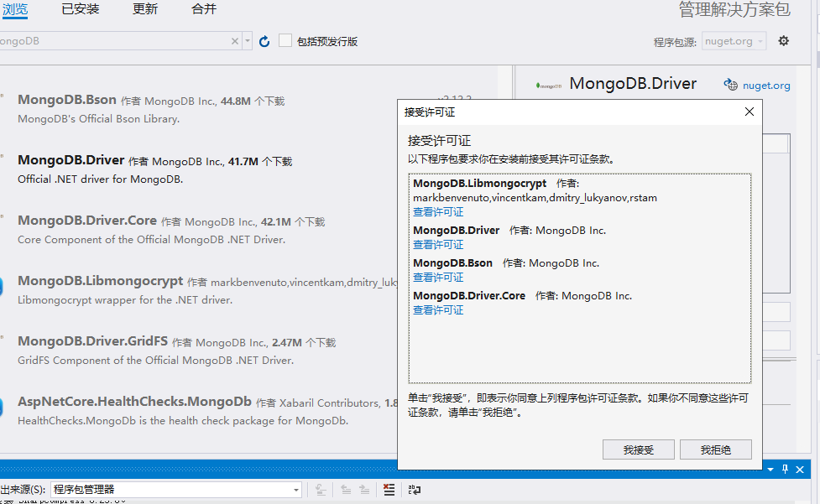Click dialog heading 接受许可证 title bar

430,112
